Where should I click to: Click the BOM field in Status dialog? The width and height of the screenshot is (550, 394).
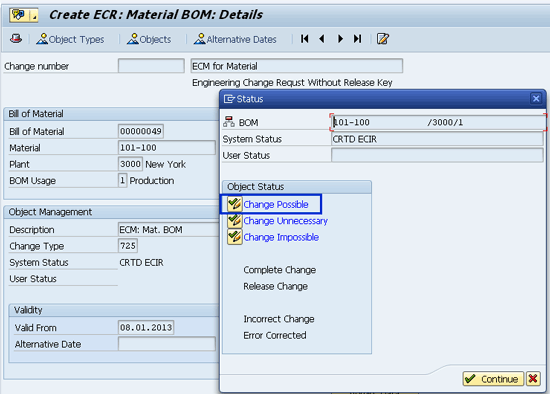[437, 122]
